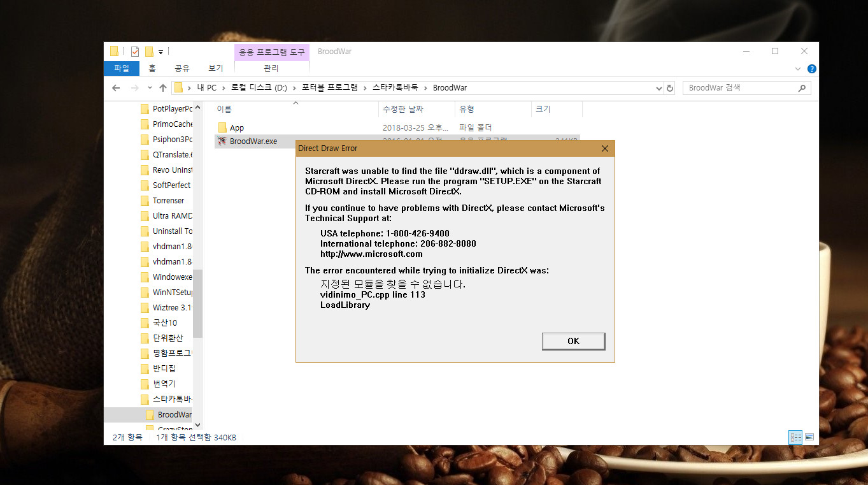Click 로컬 디스크 (D:) in address path
Screen dimensions: 868x485
(x=259, y=88)
